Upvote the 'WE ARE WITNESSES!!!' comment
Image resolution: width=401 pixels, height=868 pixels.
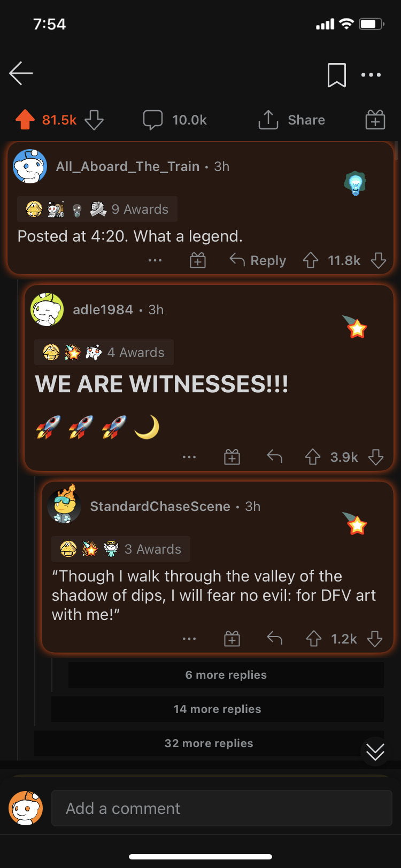pyautogui.click(x=313, y=457)
